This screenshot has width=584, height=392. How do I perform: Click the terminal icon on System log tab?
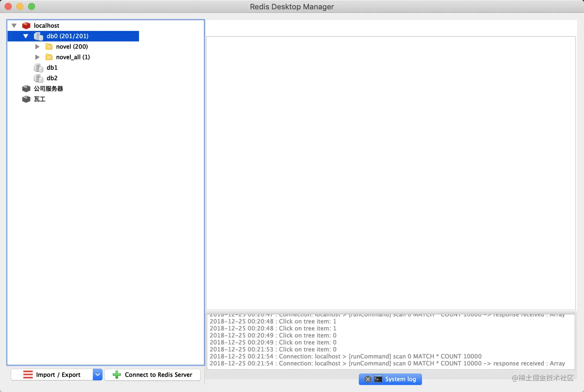click(378, 379)
